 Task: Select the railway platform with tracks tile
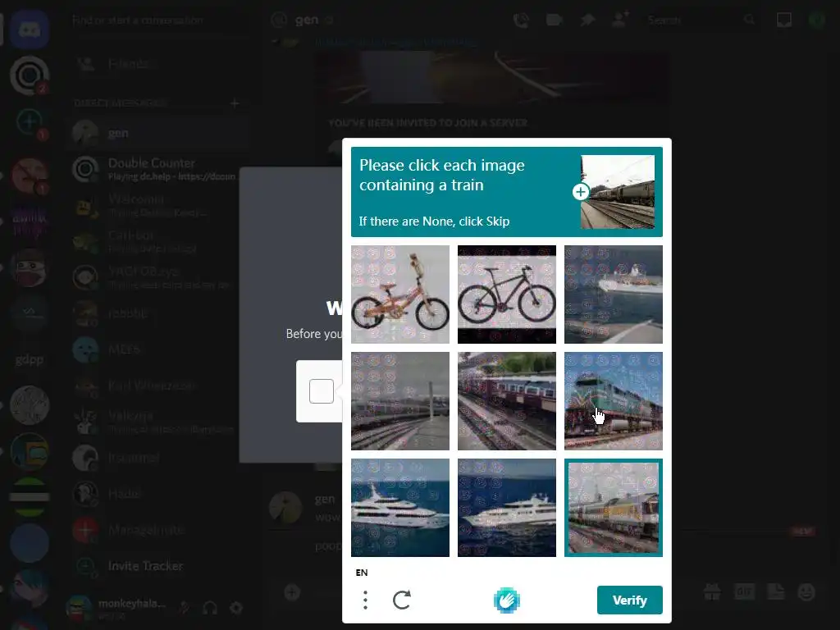click(400, 400)
